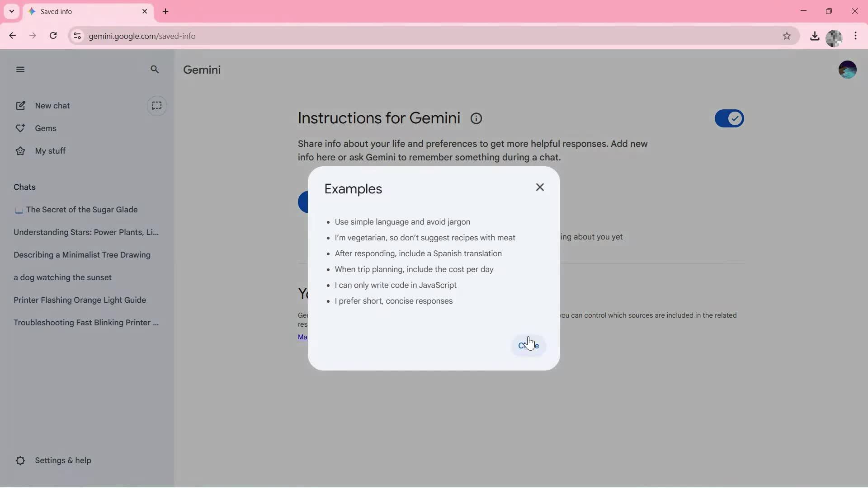Close the Examples dialog
The height and width of the screenshot is (488, 868).
[540, 187]
